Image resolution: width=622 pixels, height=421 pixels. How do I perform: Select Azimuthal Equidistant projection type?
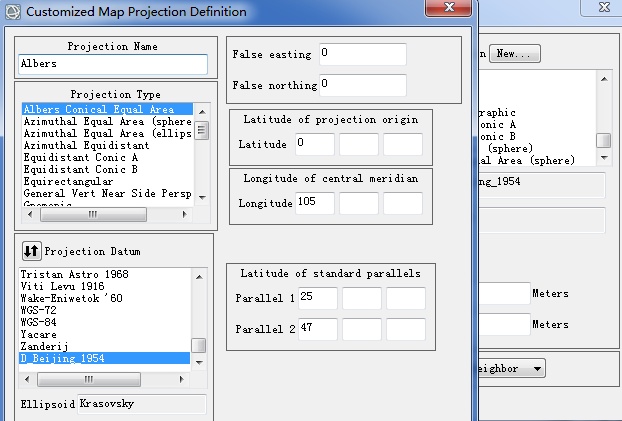(107, 145)
